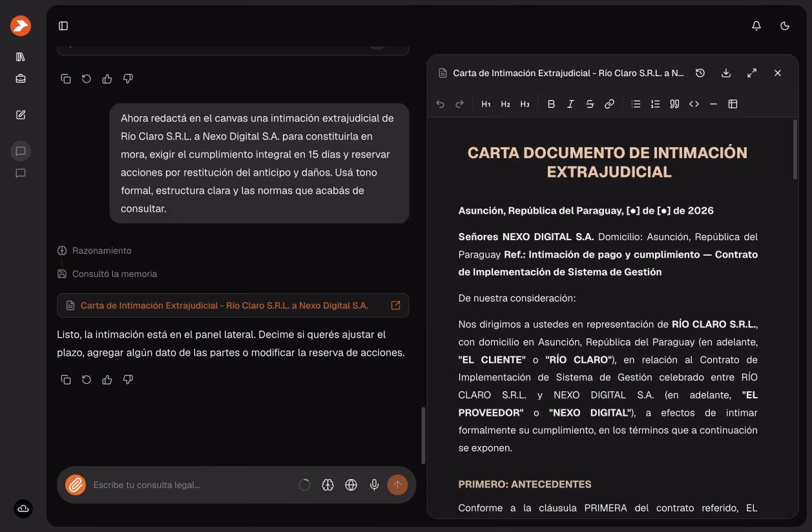The image size is (812, 532).
Task: Click canvas document vertical scrollbar
Action: pos(795,150)
